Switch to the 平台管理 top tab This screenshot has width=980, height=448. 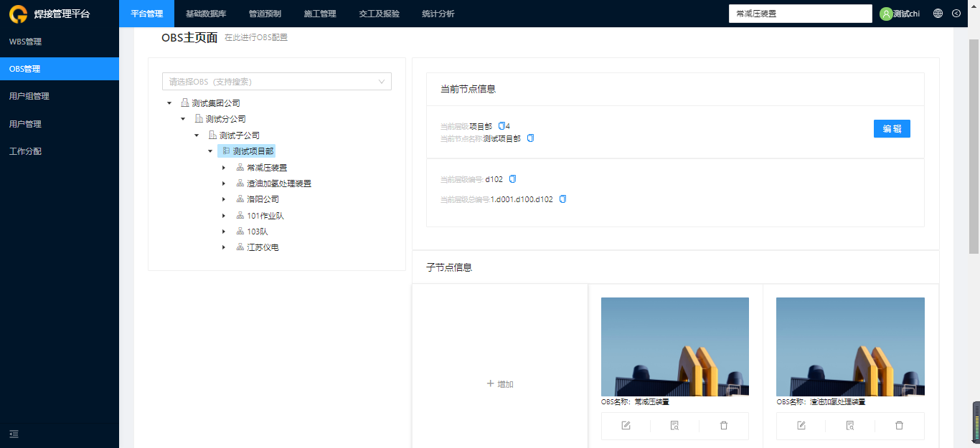click(x=146, y=14)
